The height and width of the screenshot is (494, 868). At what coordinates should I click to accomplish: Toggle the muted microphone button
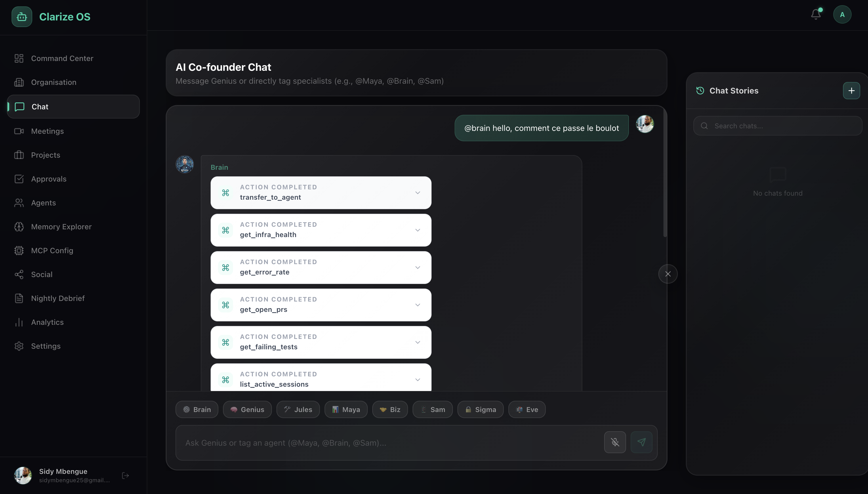point(615,442)
